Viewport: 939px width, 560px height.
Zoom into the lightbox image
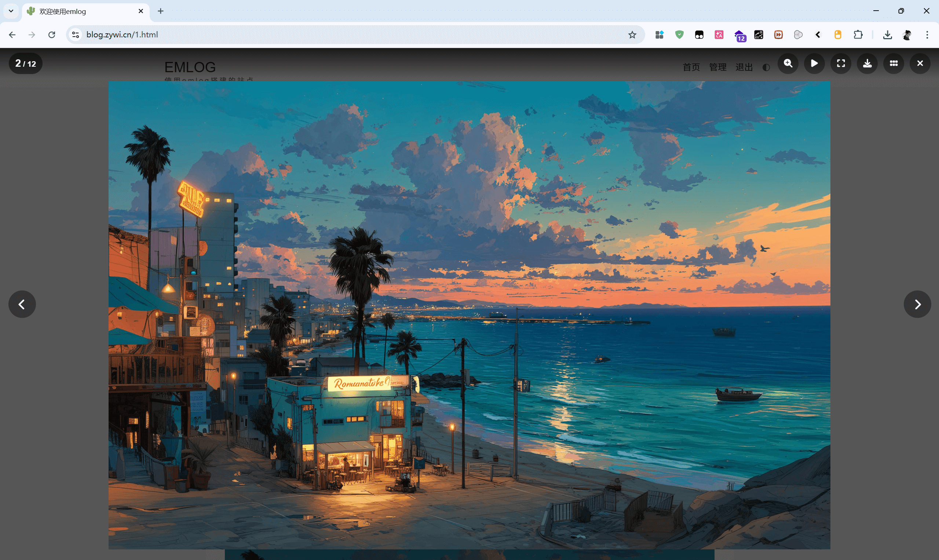788,63
